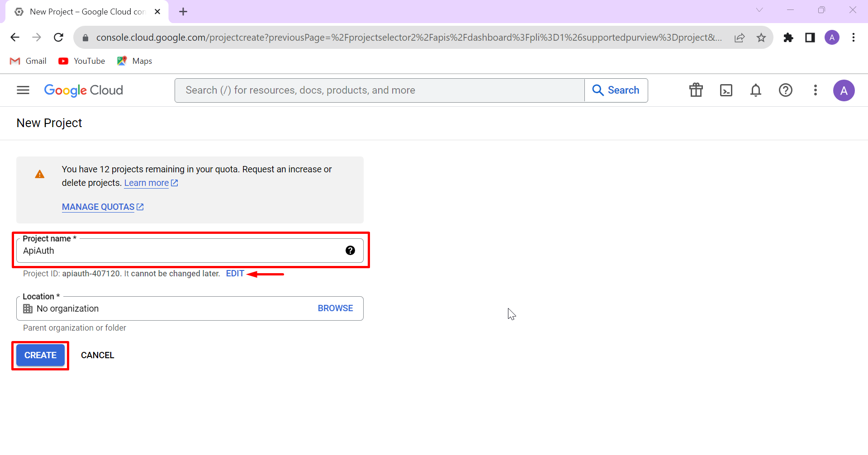This screenshot has height=455, width=868.
Task: Click the Project name help icon
Action: pos(350,250)
